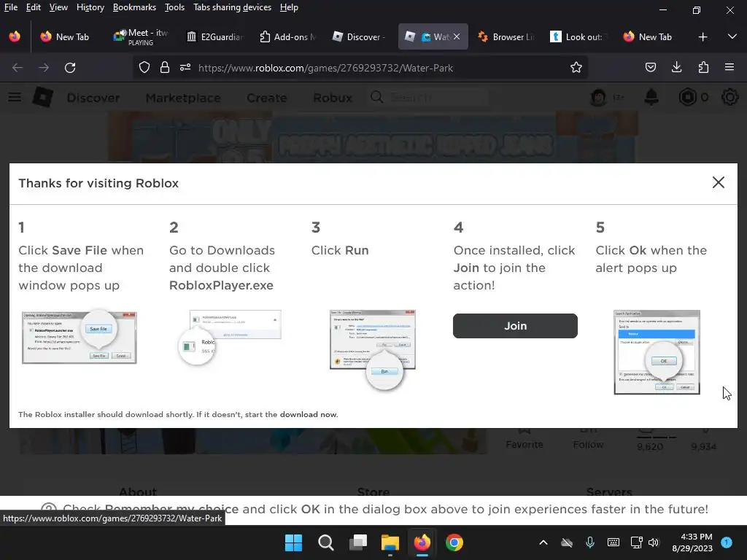Viewport: 747px width, 560px height.
Task: Click the address bar URL
Action: [325, 68]
